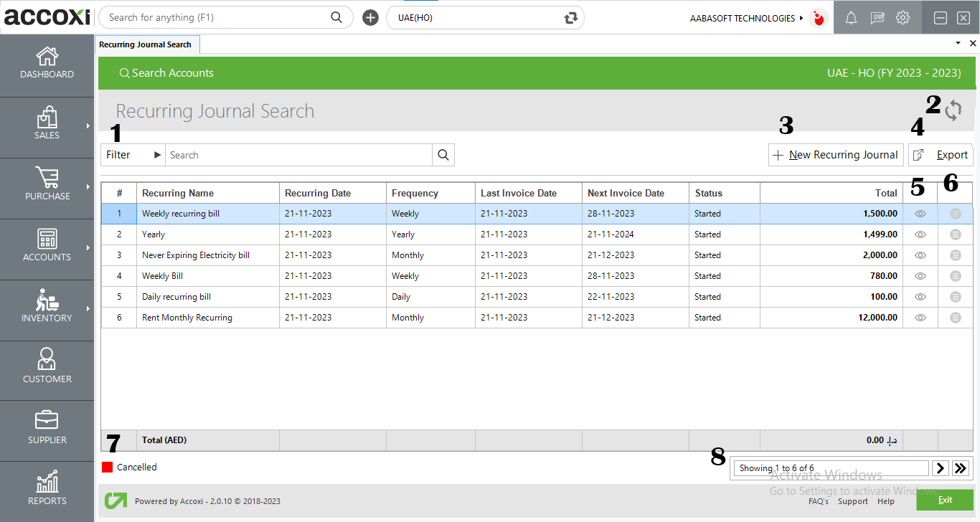
Task: Open the UAE(HO) branch selector
Action: [485, 17]
